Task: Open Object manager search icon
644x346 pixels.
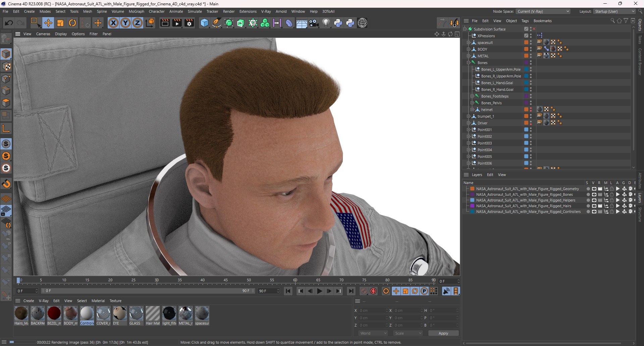Action: click(x=612, y=21)
